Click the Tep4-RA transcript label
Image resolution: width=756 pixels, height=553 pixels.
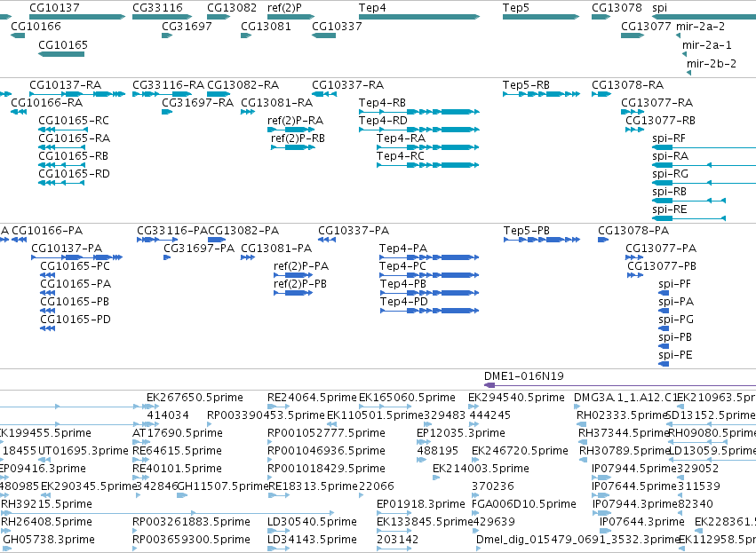[x=401, y=138]
